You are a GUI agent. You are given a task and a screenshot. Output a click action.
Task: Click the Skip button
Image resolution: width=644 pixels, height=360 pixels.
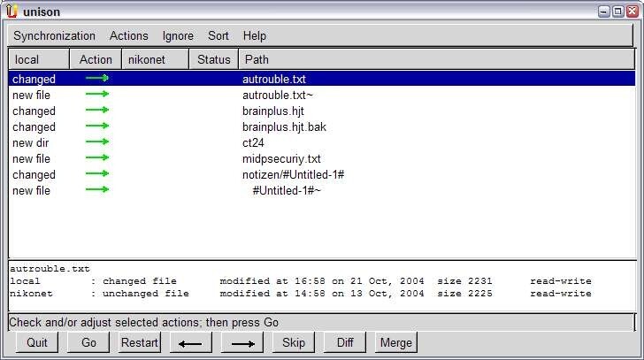click(x=294, y=342)
